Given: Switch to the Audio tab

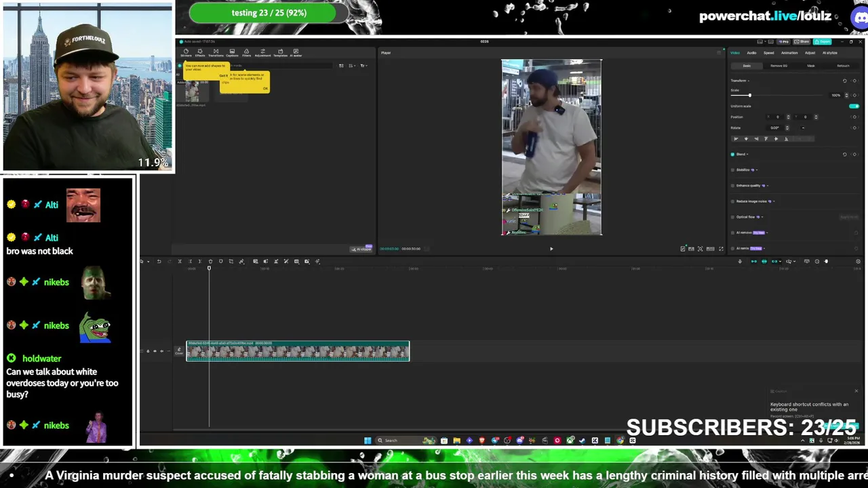Looking at the screenshot, I should pos(751,53).
